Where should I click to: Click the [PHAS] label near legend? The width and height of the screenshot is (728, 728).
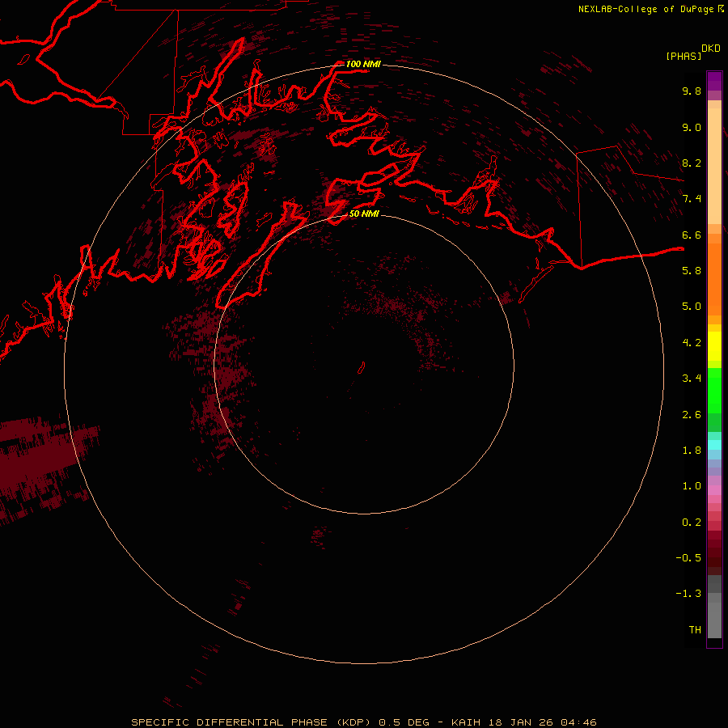coord(684,56)
